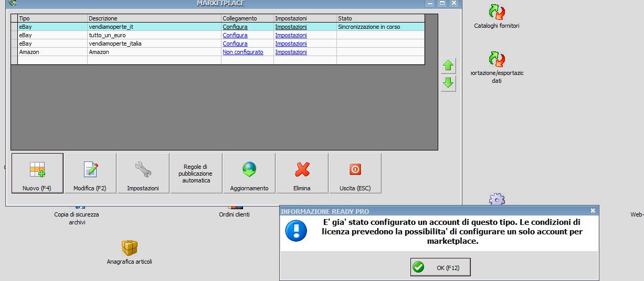Open Impostazioni link for Amazon row
Image resolution: width=644 pixels, height=281 pixels.
pyautogui.click(x=291, y=52)
